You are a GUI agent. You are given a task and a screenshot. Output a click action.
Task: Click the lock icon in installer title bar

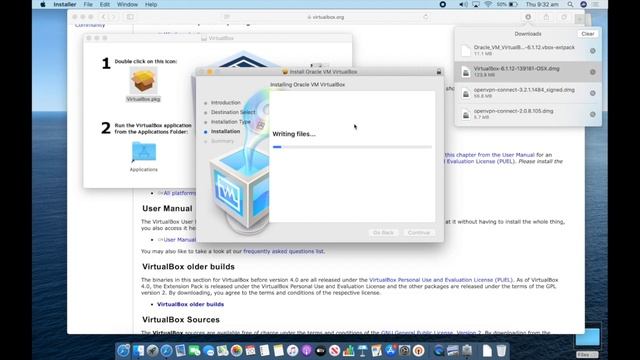[439, 72]
